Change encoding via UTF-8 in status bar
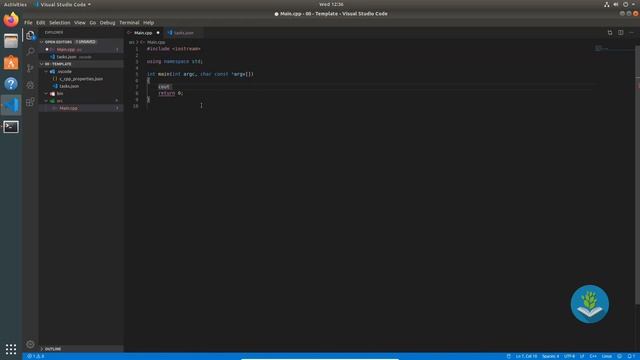 [x=569, y=356]
